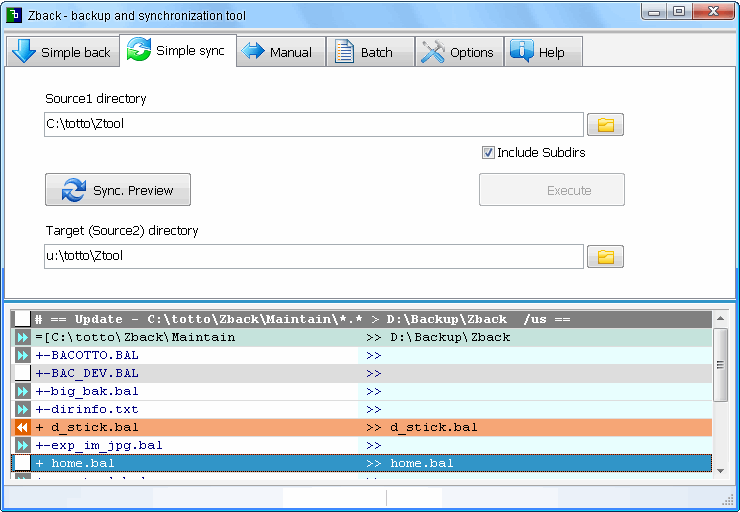This screenshot has width=740, height=512.
Task: Toggle the Include Subdirs checkbox
Action: point(488,153)
